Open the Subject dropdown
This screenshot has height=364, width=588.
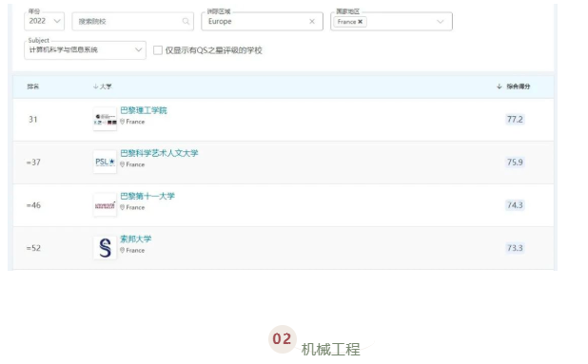point(85,49)
